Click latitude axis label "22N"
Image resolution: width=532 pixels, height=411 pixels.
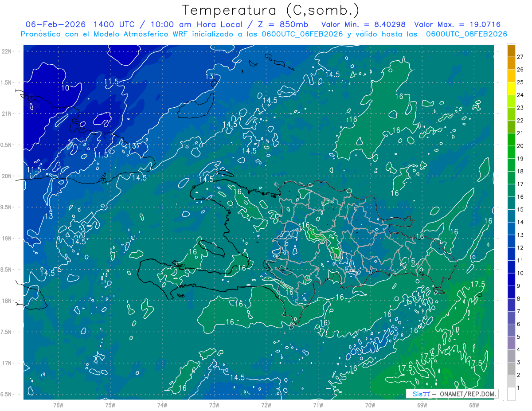point(7,51)
